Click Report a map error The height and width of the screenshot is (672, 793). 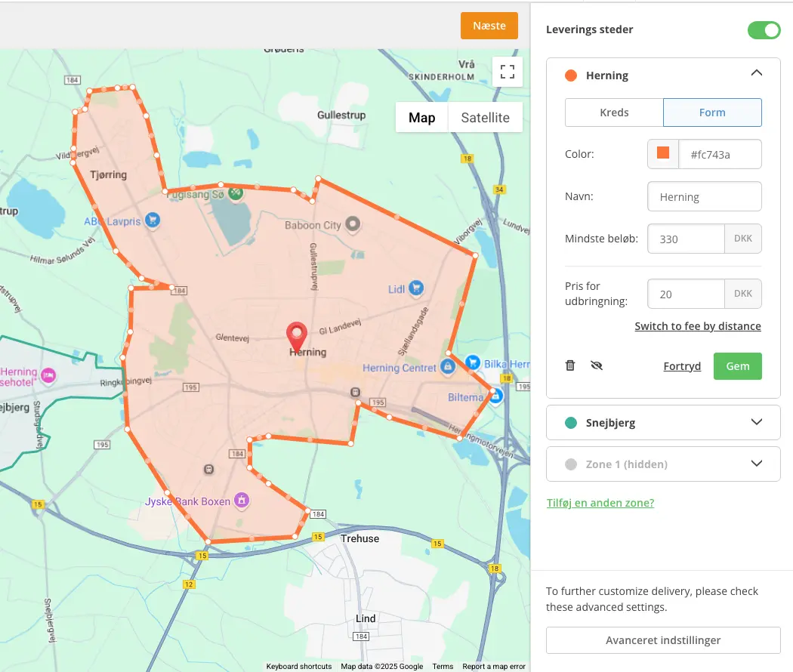click(x=494, y=667)
